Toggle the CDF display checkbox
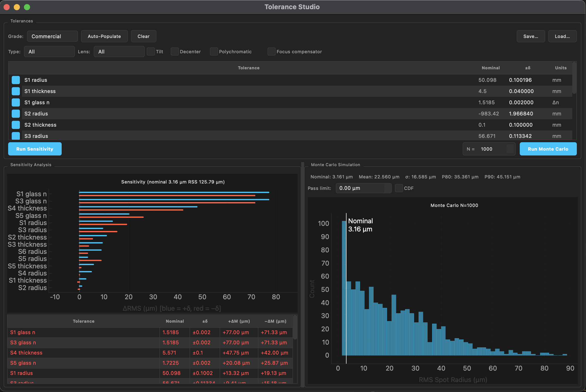This screenshot has width=586, height=392. [x=399, y=188]
